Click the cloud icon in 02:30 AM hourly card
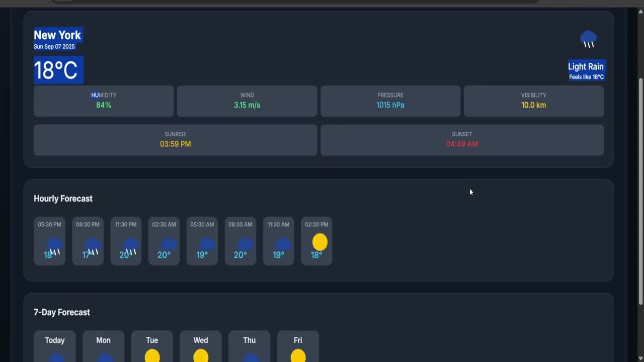Viewport: 644px width, 362px height. tap(169, 245)
